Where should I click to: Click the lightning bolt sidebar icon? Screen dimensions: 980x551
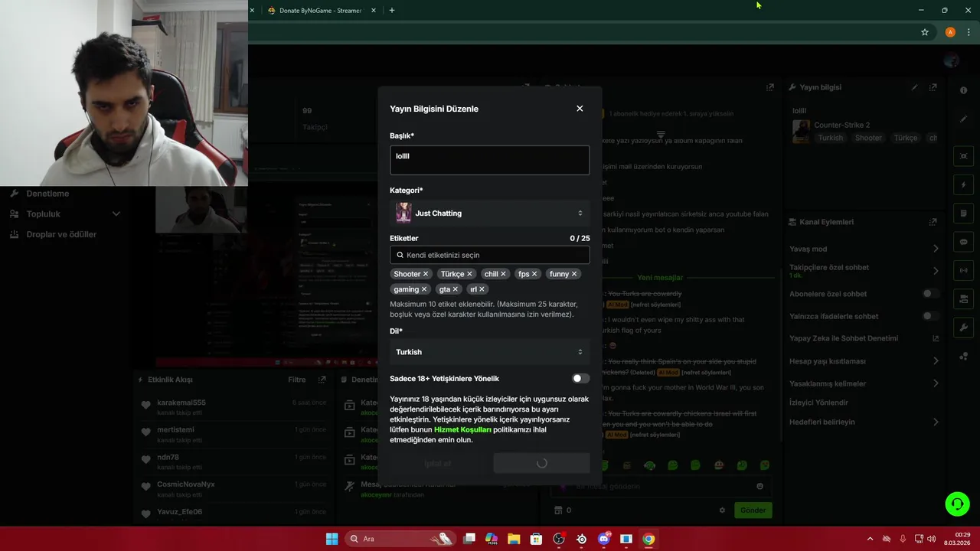pos(963,184)
